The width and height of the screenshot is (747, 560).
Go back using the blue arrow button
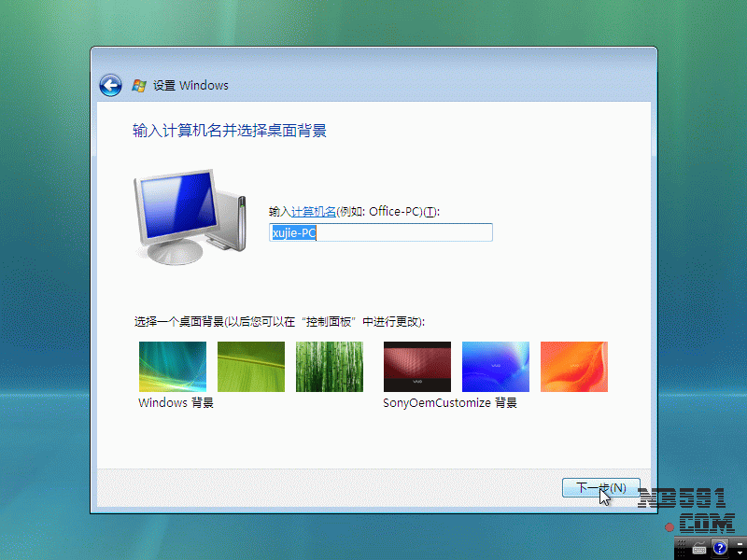tap(110, 86)
